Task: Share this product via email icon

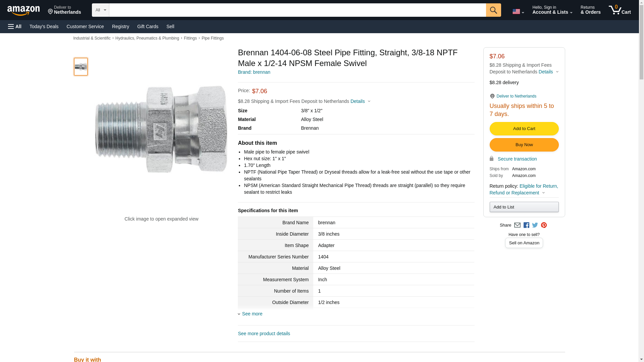Action: click(x=517, y=225)
